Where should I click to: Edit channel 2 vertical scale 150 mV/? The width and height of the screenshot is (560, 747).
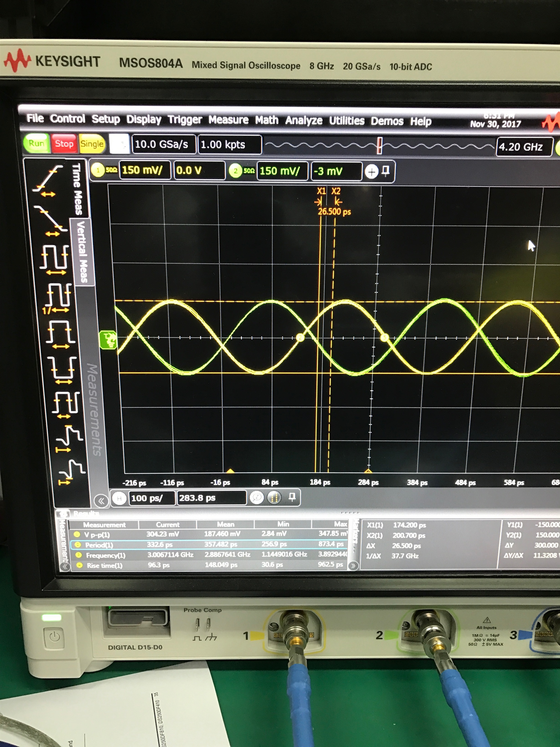coord(282,171)
